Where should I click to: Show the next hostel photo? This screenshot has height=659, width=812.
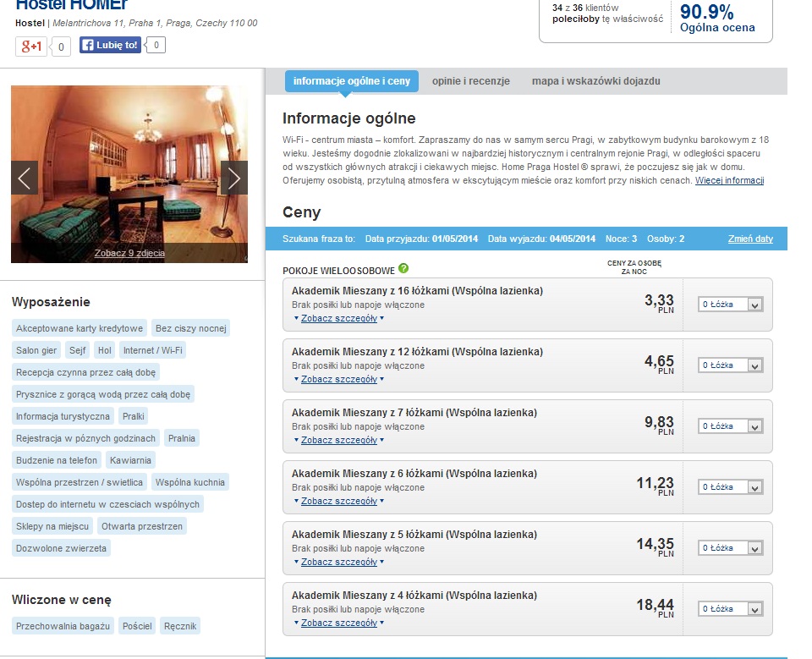tap(234, 178)
